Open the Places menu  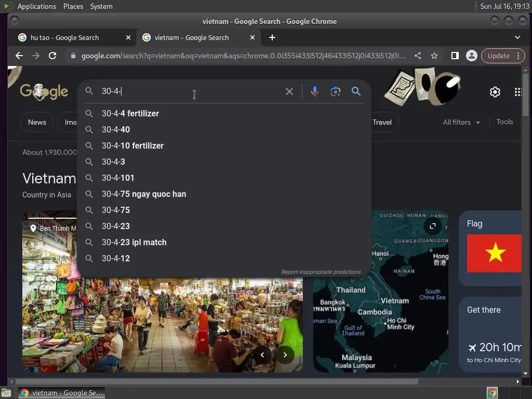pos(73,6)
